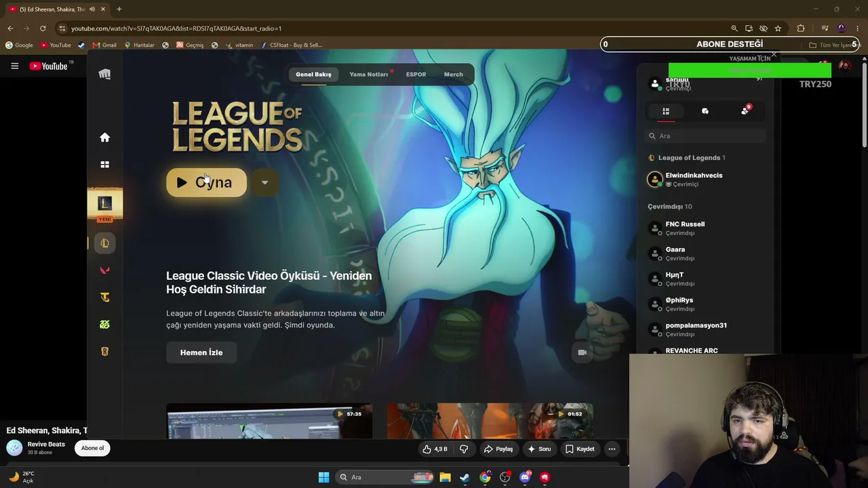Viewport: 868px width, 488px height.
Task: Switch to the Genel Bakış tab
Action: tap(313, 75)
